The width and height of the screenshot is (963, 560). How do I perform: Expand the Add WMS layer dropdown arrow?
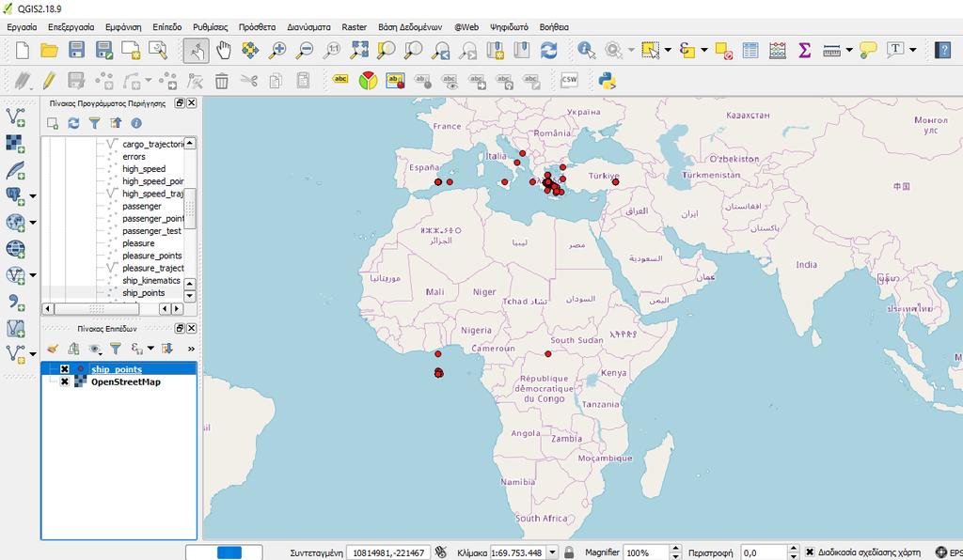point(33,223)
